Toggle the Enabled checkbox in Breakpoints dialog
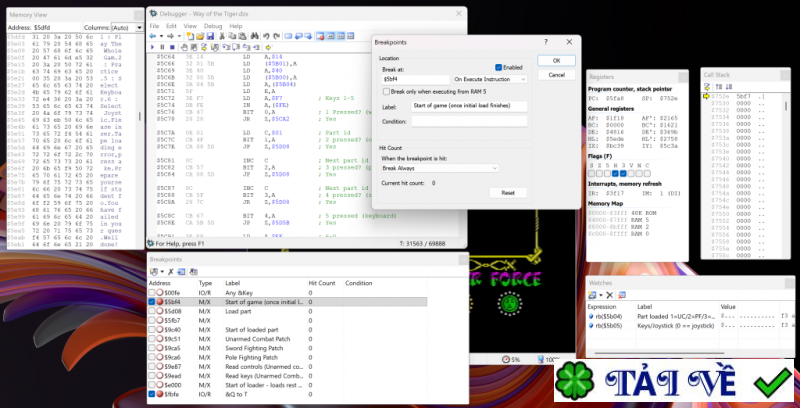The image size is (800, 408). pyautogui.click(x=498, y=67)
